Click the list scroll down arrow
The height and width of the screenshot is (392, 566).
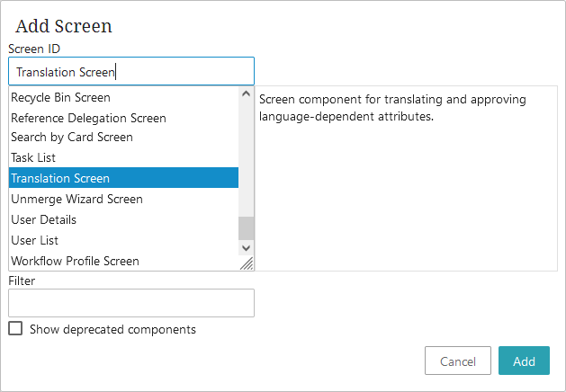coord(247,248)
